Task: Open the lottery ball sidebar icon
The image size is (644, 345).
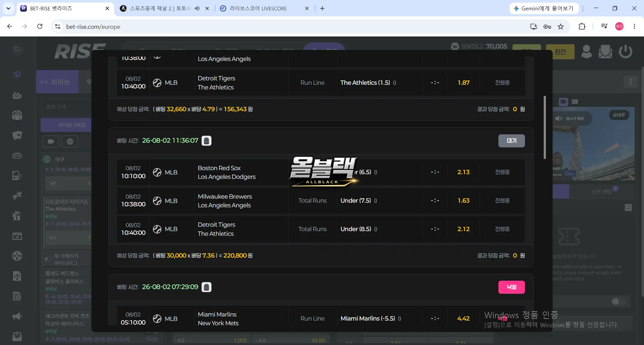Action: point(17,256)
